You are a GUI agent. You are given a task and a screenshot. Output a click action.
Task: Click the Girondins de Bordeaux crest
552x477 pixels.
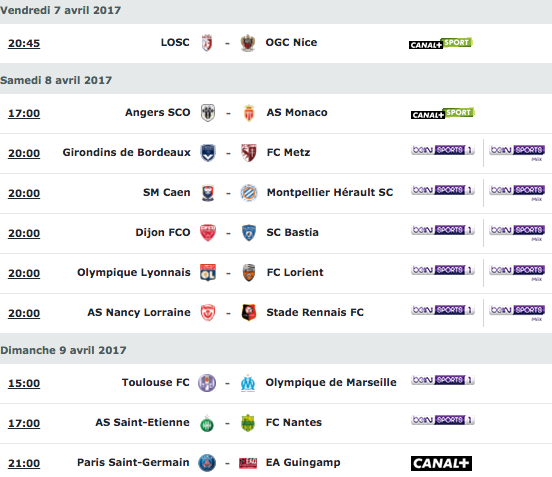pyautogui.click(x=208, y=153)
